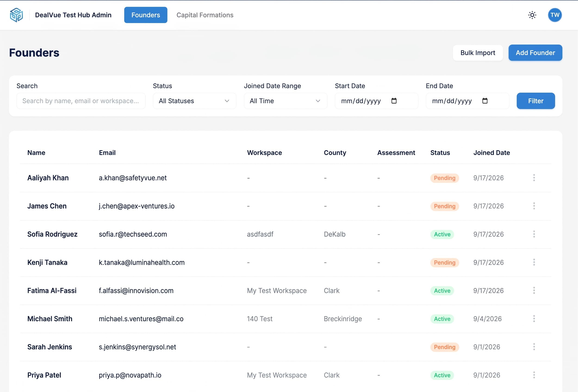Click the Email column header
This screenshot has height=392, width=578.
107,153
